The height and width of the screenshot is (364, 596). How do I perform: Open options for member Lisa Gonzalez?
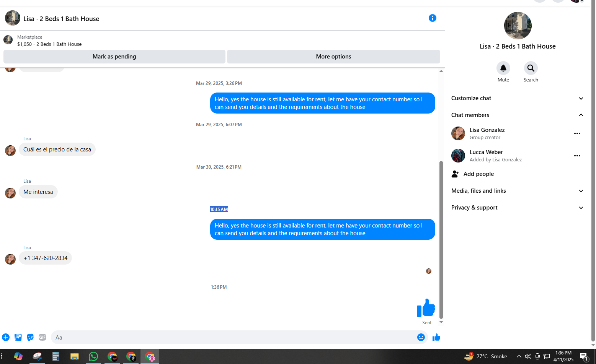pos(577,133)
